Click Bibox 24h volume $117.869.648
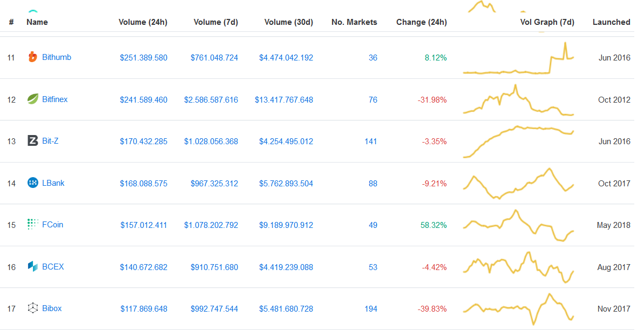644x330 pixels. 144,309
